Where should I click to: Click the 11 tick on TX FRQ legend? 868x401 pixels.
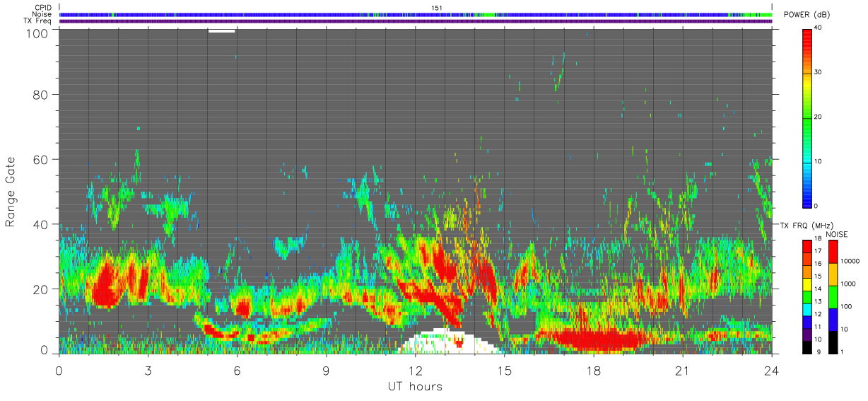coord(817,326)
